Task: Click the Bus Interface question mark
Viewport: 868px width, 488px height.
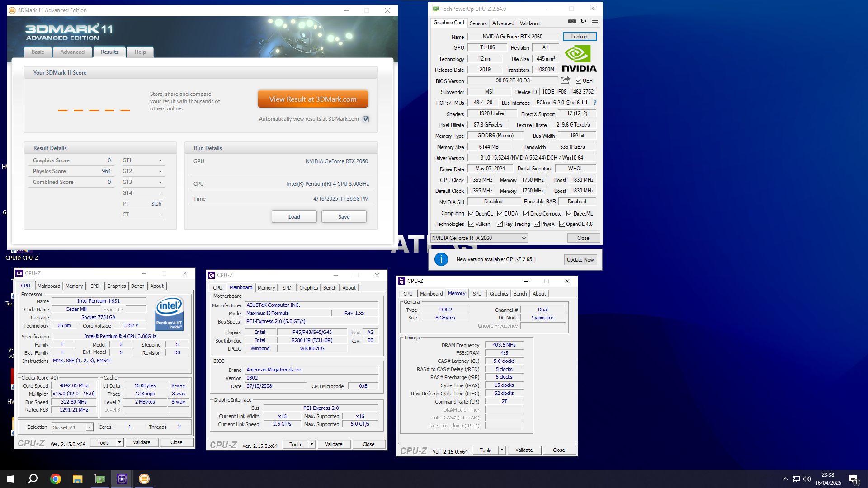Action: point(595,103)
